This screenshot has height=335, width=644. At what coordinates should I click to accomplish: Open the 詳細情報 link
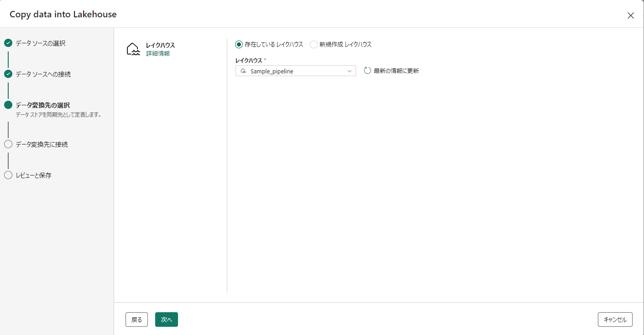point(158,53)
